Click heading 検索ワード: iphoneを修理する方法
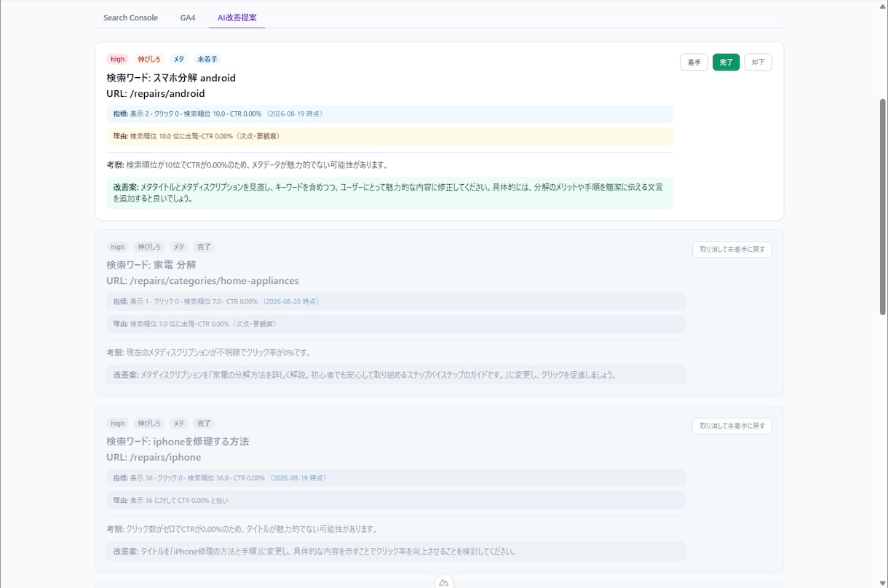The height and width of the screenshot is (588, 888). tap(178, 442)
